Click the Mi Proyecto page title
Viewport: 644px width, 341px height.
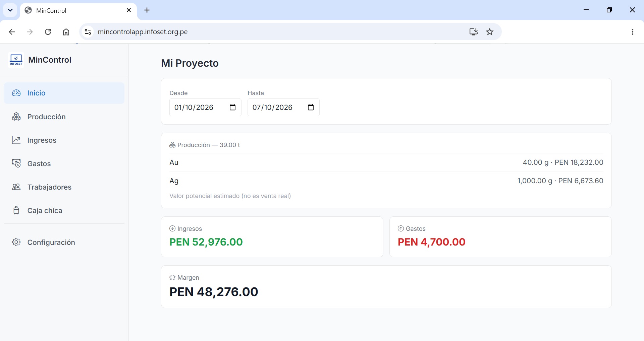pos(190,63)
